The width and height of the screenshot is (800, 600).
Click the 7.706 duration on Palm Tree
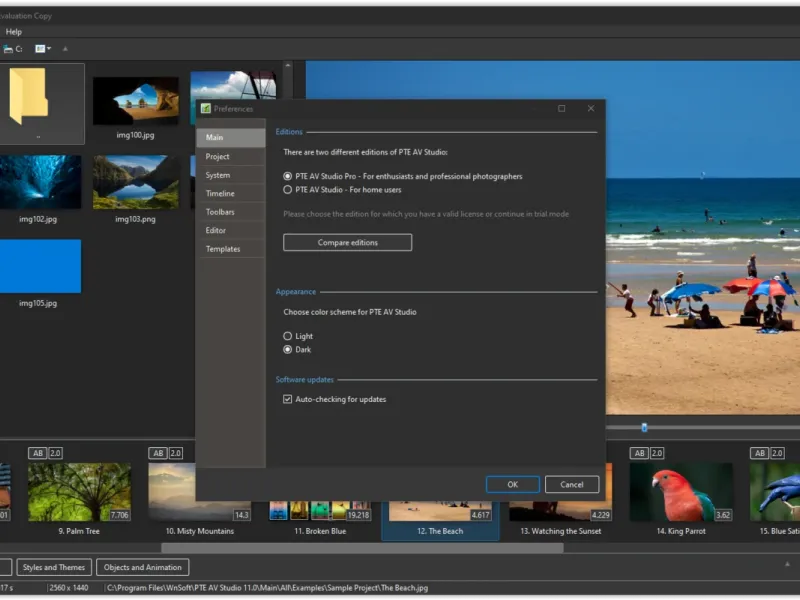click(120, 515)
